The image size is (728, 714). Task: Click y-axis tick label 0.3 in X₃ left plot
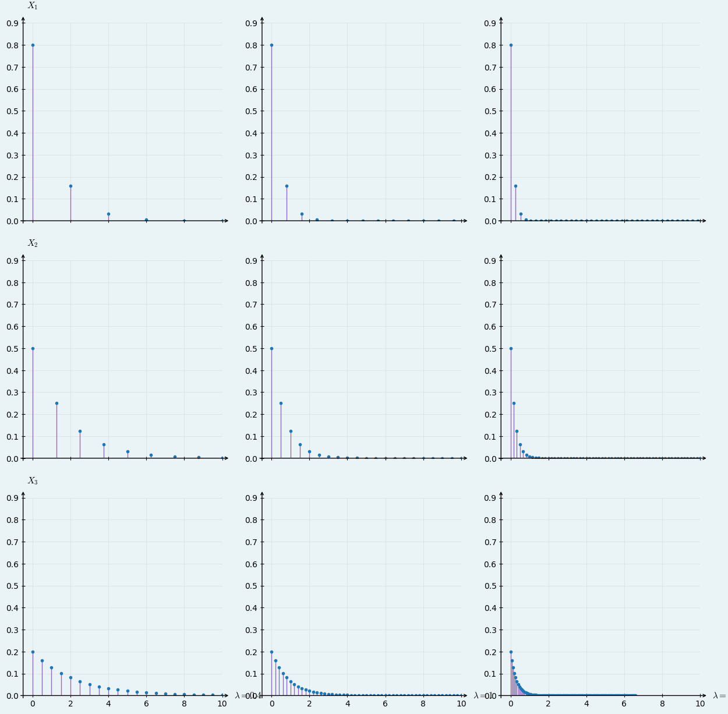(x=12, y=630)
